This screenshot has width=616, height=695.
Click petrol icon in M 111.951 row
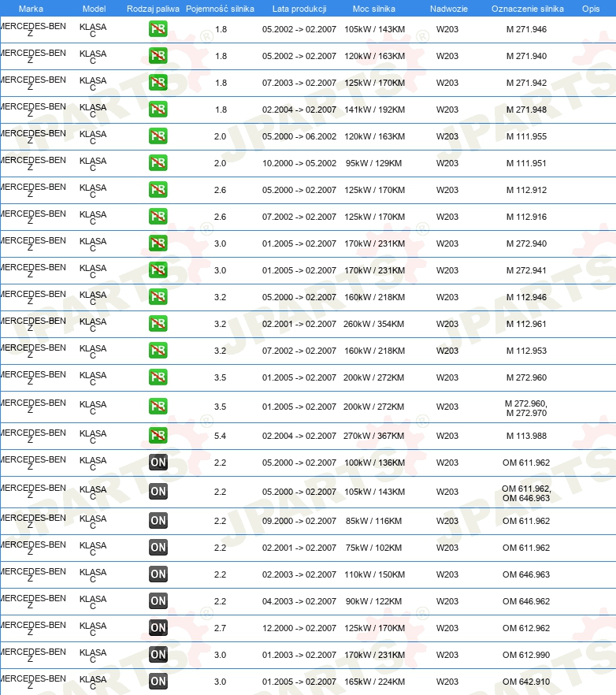point(158,162)
